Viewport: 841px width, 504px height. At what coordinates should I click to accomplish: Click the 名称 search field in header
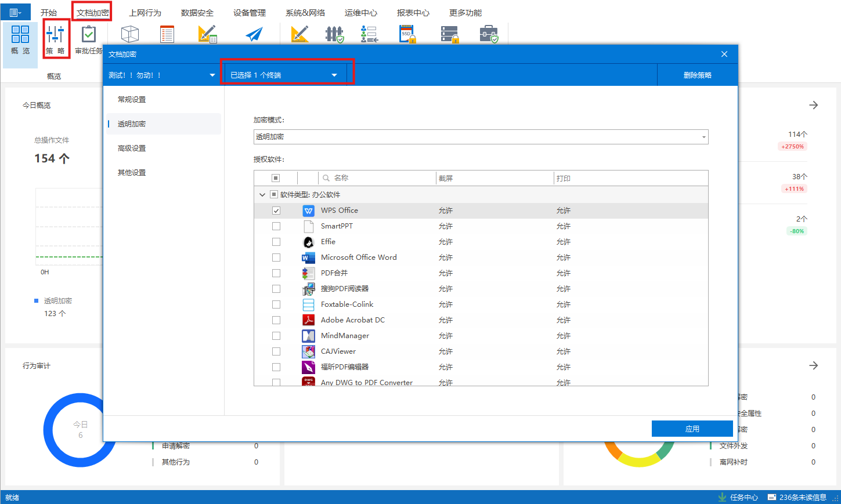tap(377, 178)
